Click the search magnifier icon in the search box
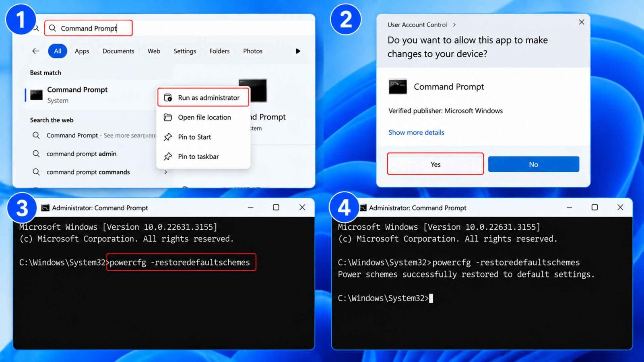This screenshot has height=362, width=644. pyautogui.click(x=52, y=28)
